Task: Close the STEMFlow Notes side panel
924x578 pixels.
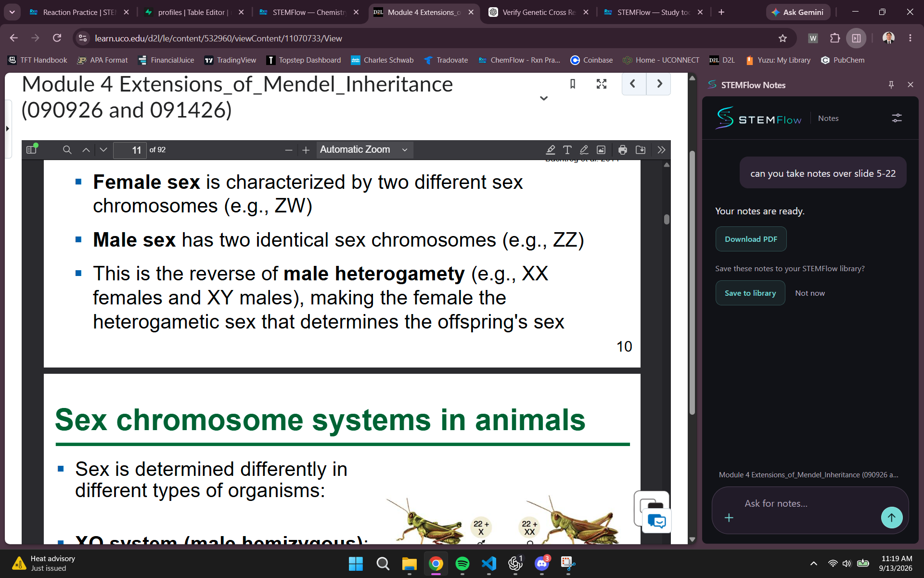Action: click(911, 85)
